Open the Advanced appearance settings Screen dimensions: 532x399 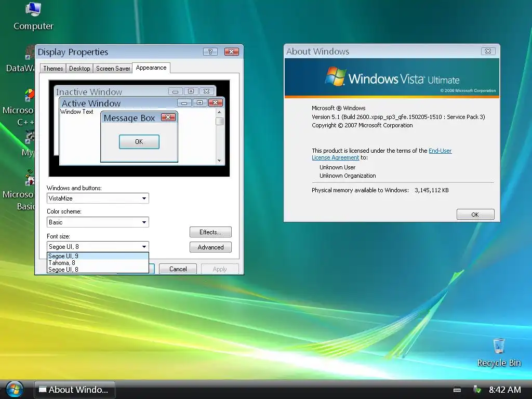[210, 247]
